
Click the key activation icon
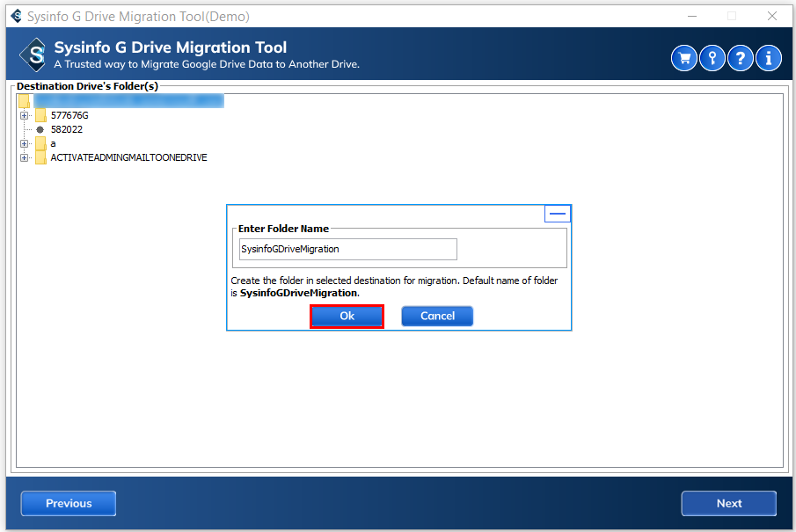712,58
